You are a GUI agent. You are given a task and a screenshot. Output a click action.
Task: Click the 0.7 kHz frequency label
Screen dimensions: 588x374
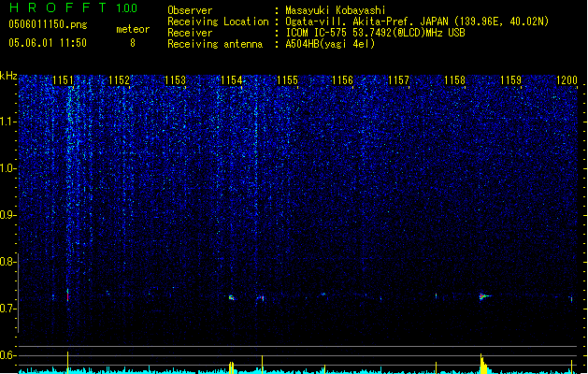point(8,309)
